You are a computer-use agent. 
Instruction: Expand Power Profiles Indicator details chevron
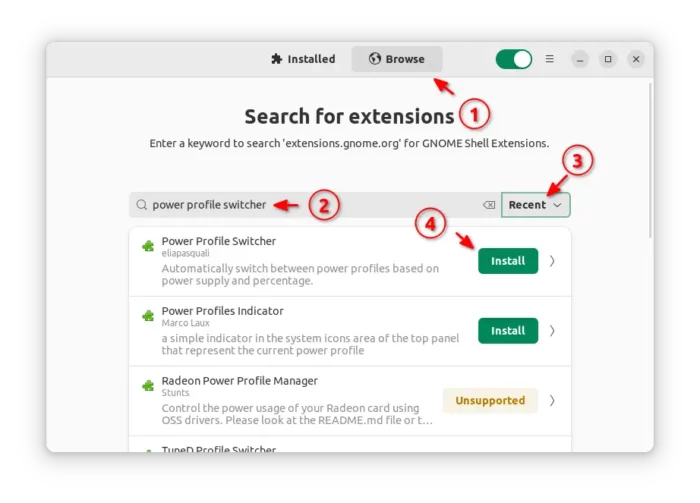coord(552,331)
